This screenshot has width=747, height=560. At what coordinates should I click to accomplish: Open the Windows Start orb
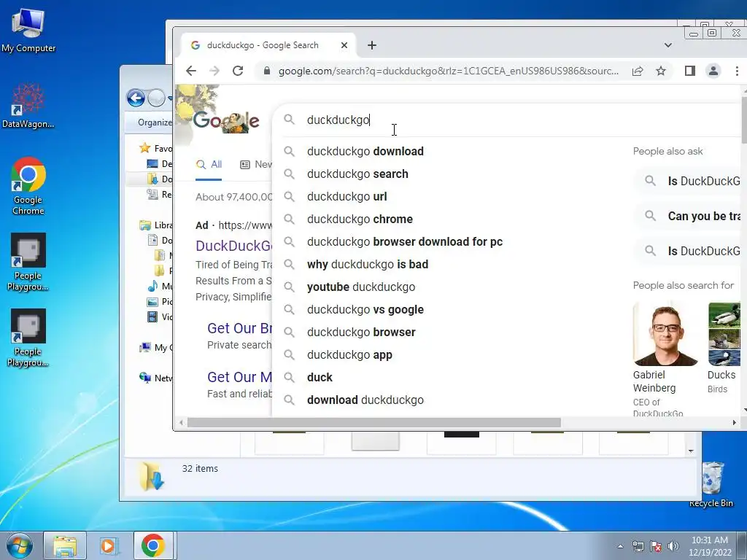tap(19, 545)
